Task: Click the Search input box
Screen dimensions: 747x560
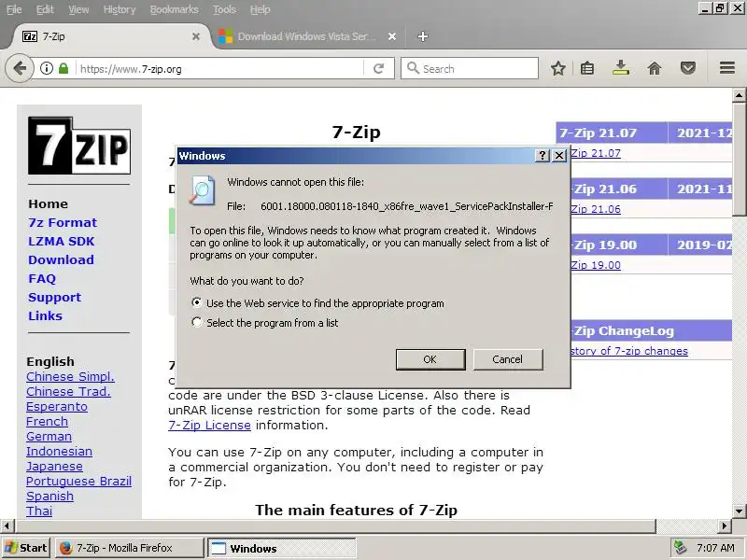Action: tap(470, 68)
